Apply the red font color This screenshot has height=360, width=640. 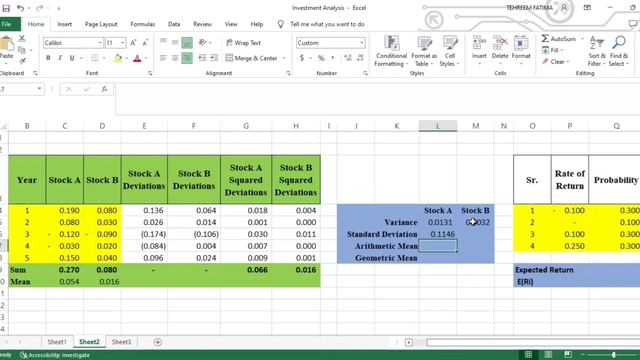point(137,58)
